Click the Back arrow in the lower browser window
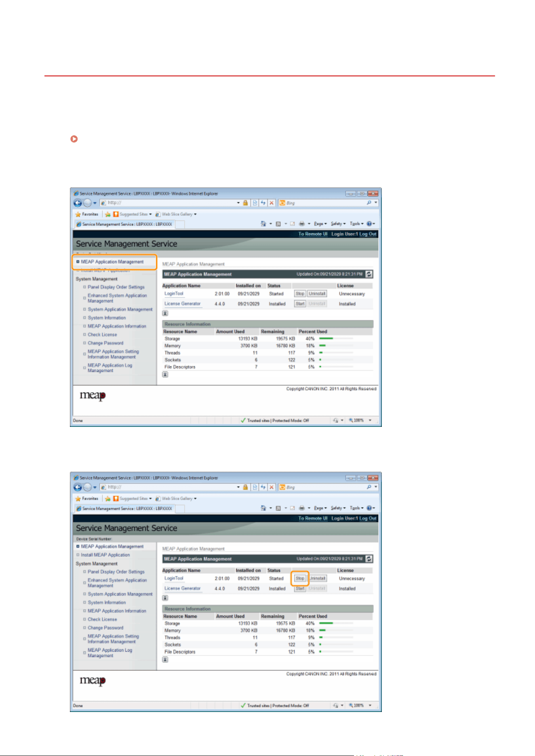Viewport: 535px width, 756px height. tap(78, 487)
